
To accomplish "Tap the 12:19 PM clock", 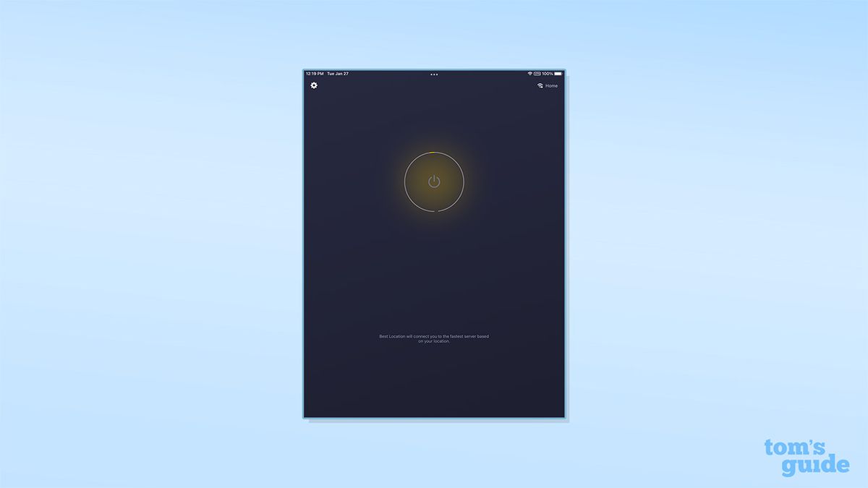I will [315, 74].
